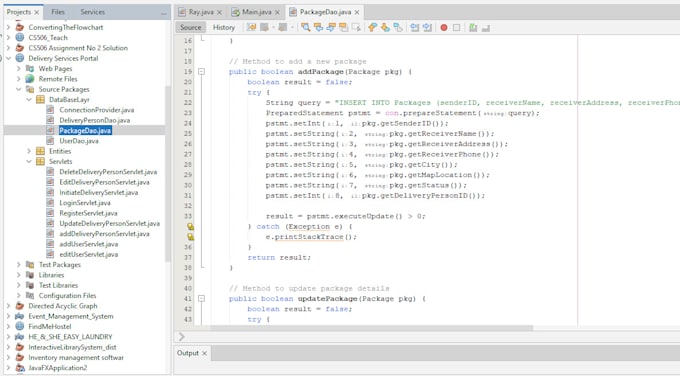Viewport: 680px width, 376px height.
Task: Find previous occurrence icon in editor toolbar
Action: point(318,27)
